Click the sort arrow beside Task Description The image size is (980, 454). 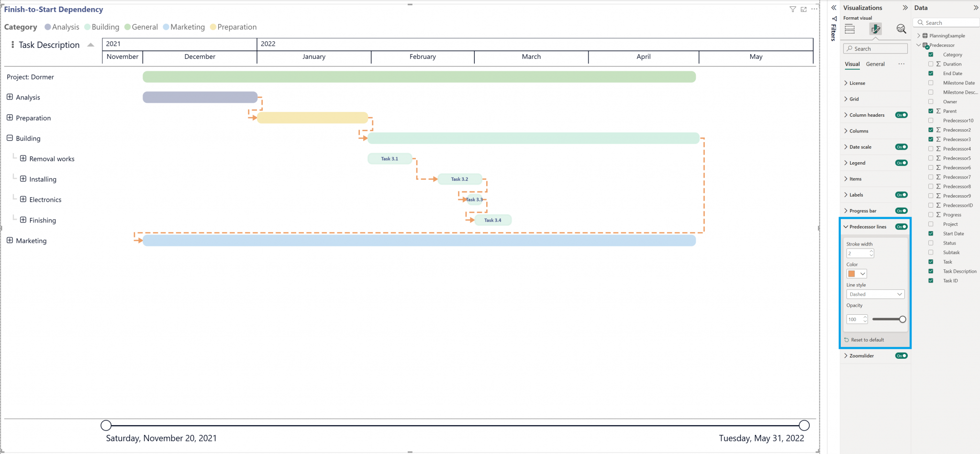[x=90, y=44]
